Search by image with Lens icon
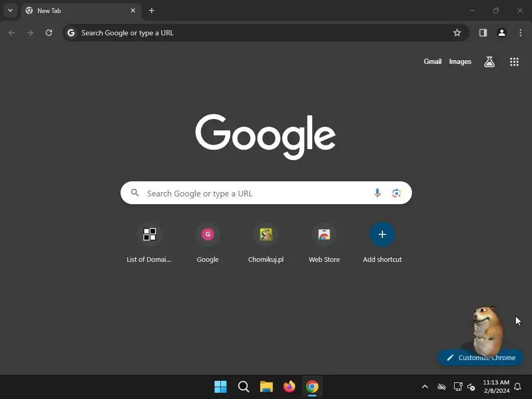 (x=396, y=193)
